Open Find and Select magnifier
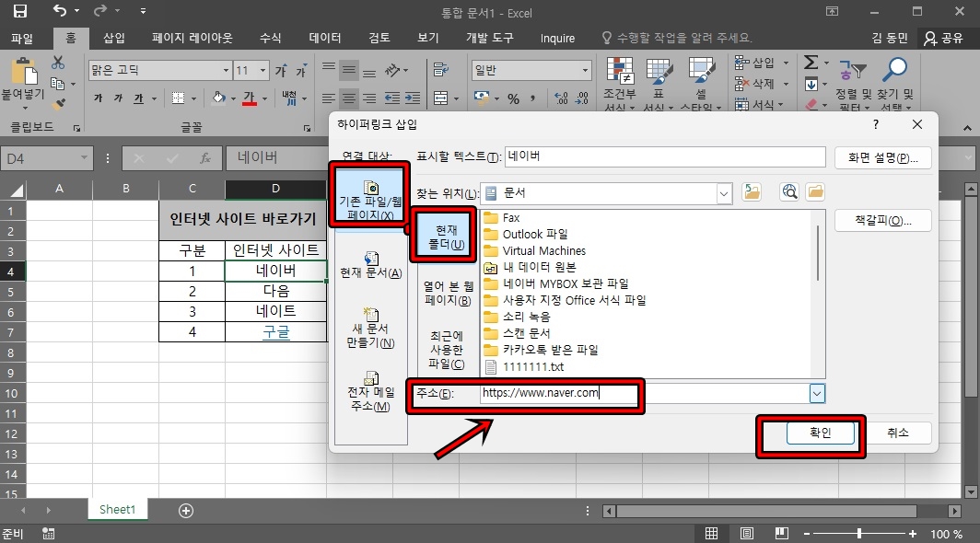 pos(895,84)
